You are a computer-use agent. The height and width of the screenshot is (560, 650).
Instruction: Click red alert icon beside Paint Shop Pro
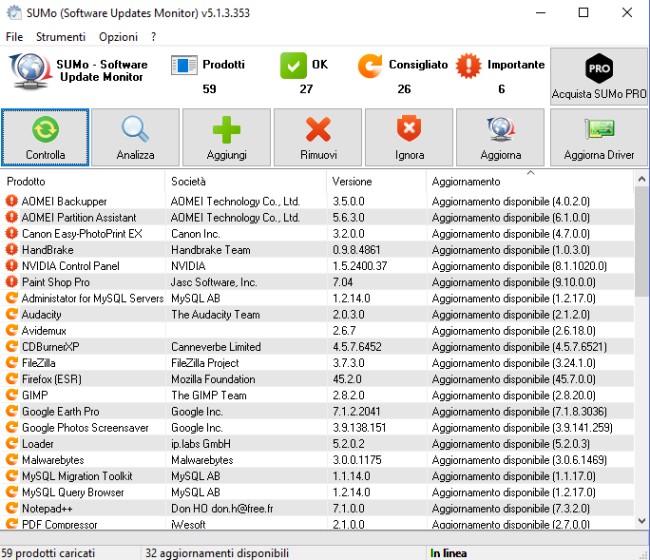click(x=12, y=282)
